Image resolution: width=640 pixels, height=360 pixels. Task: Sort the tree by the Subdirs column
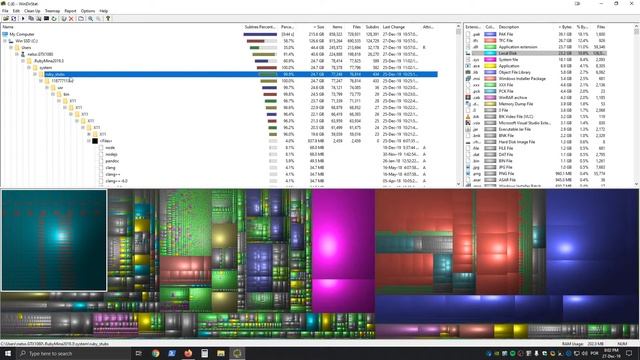point(371,27)
